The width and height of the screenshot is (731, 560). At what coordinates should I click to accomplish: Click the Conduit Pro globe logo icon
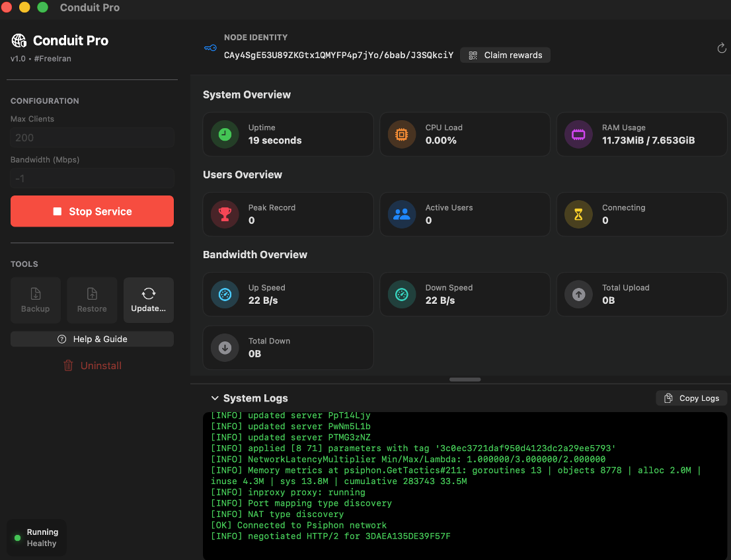(19, 41)
